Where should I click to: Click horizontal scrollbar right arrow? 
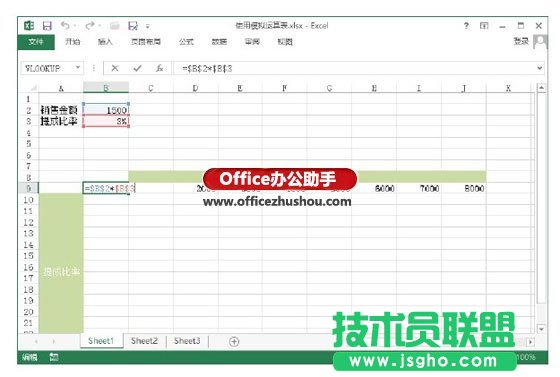pos(531,342)
